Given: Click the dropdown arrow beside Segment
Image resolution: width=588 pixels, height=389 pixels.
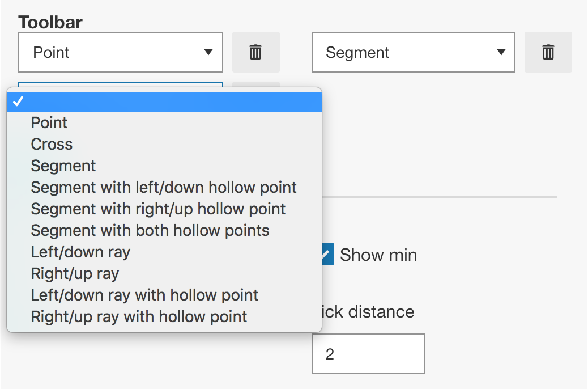Looking at the screenshot, I should point(501,52).
